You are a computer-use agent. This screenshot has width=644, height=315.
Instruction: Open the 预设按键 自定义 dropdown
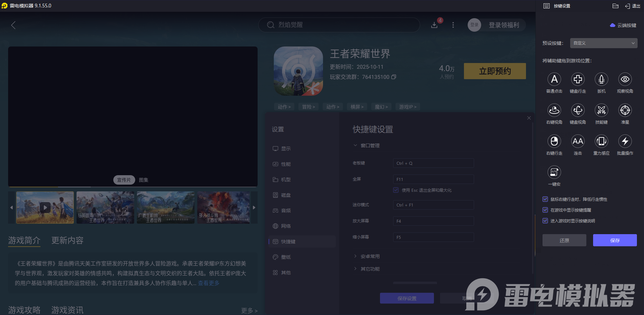click(603, 43)
